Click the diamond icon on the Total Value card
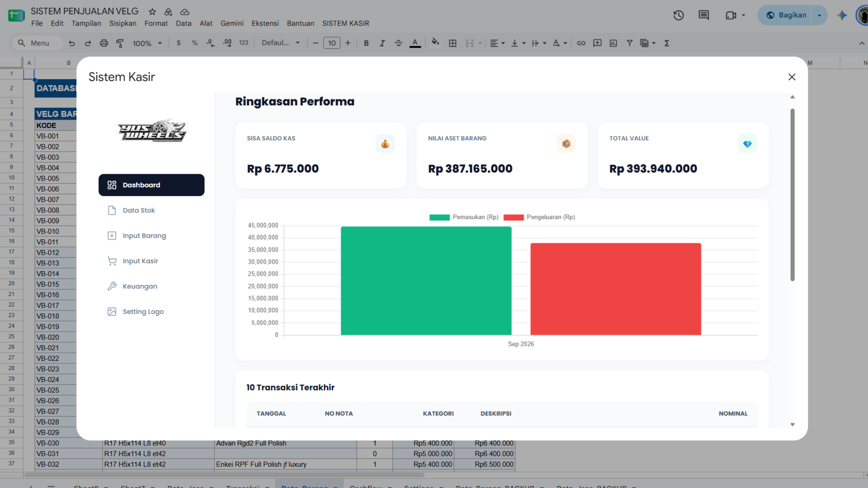 747,144
